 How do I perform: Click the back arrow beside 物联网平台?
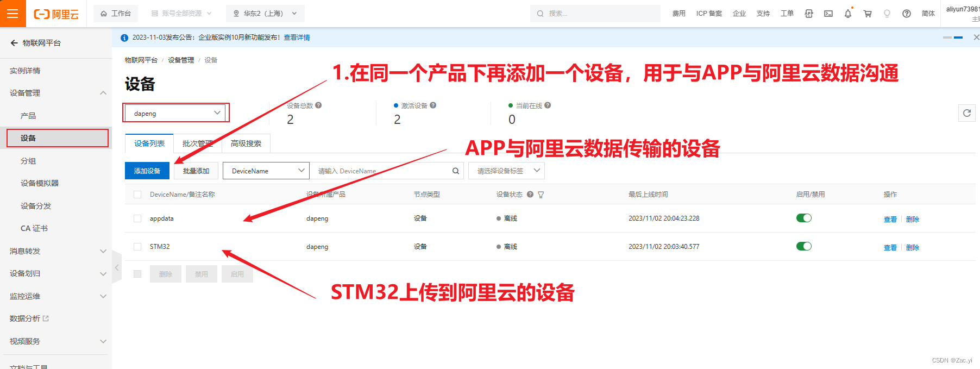pos(14,43)
